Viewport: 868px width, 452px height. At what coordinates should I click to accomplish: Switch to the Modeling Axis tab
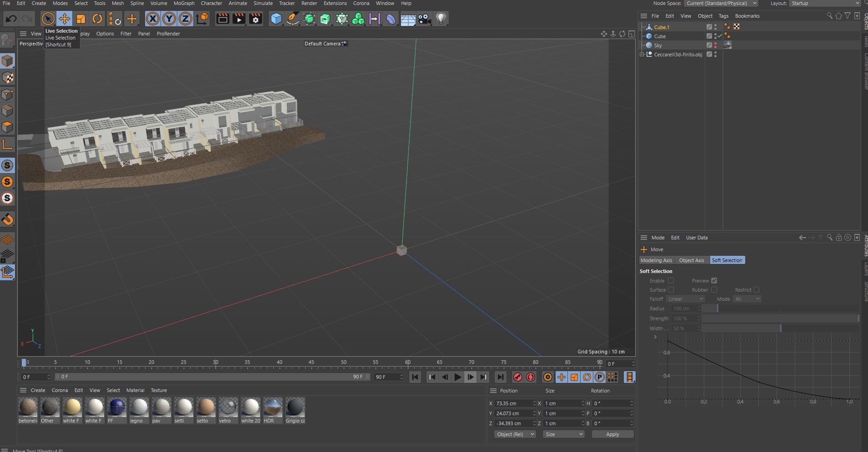pyautogui.click(x=656, y=260)
